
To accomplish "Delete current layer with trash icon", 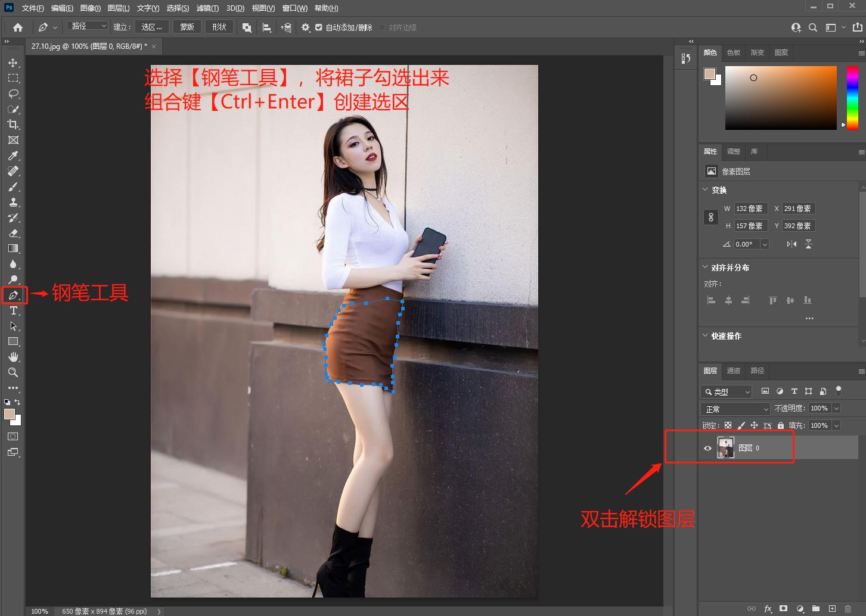I will [848, 609].
